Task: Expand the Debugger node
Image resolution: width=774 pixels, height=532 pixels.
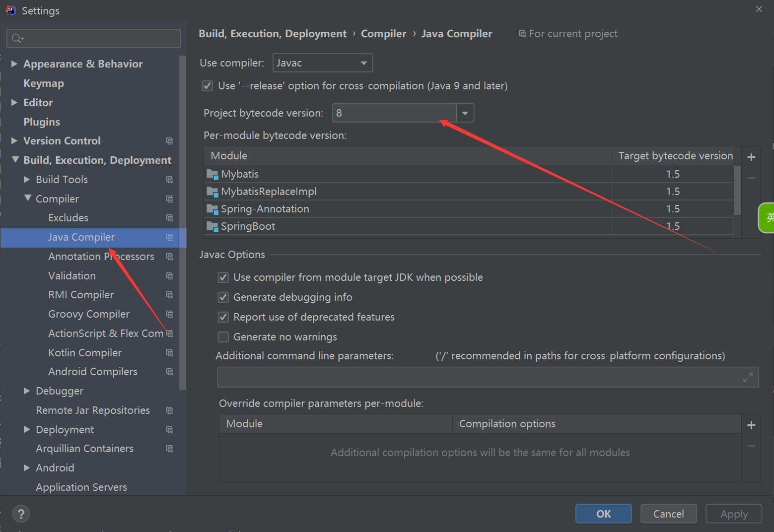Action: pos(27,391)
